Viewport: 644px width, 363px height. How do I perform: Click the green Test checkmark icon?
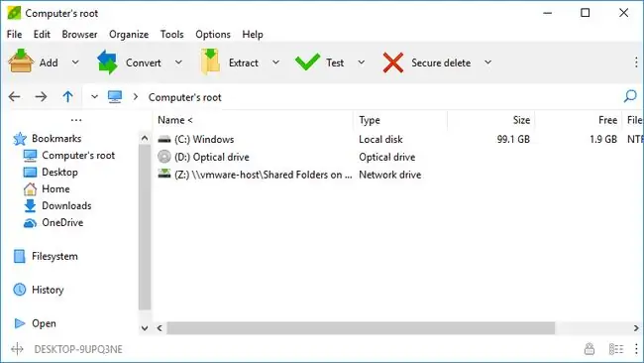[307, 62]
